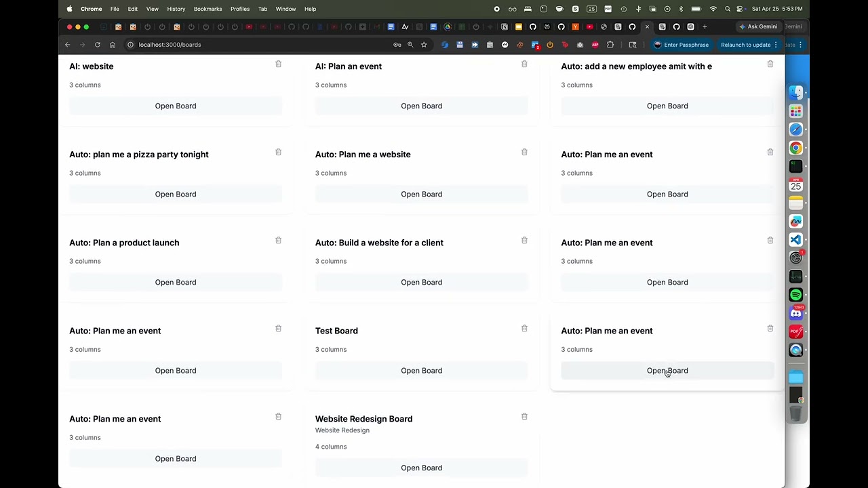The image size is (868, 488).
Task: Click the 'Auto: plan me a pizza party tonight' title
Action: coord(139,155)
